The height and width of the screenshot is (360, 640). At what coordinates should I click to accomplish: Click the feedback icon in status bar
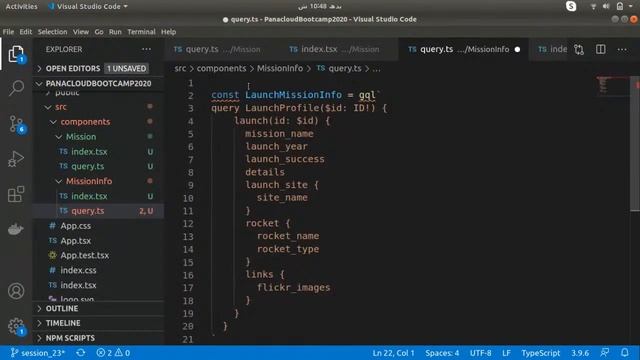(x=604, y=353)
